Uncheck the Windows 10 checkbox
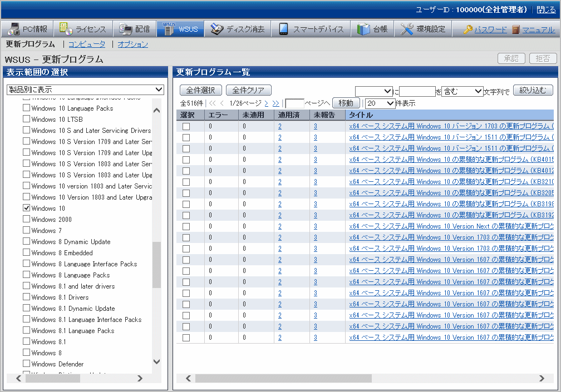The width and height of the screenshot is (561, 392). point(27,208)
